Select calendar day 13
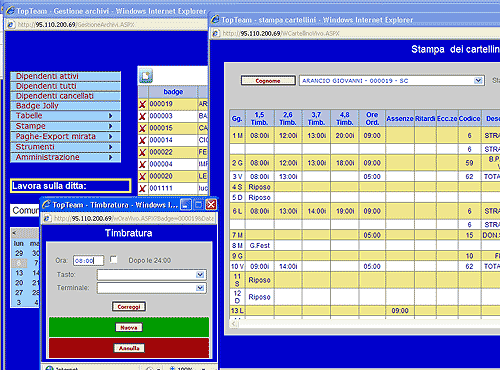Screen dimensions: 500x370 (19, 273)
